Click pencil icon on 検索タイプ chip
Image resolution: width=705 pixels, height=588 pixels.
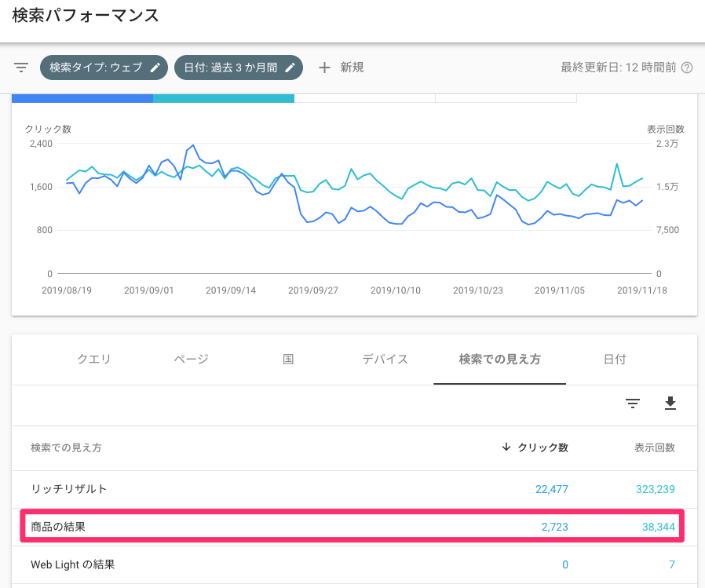(x=155, y=68)
